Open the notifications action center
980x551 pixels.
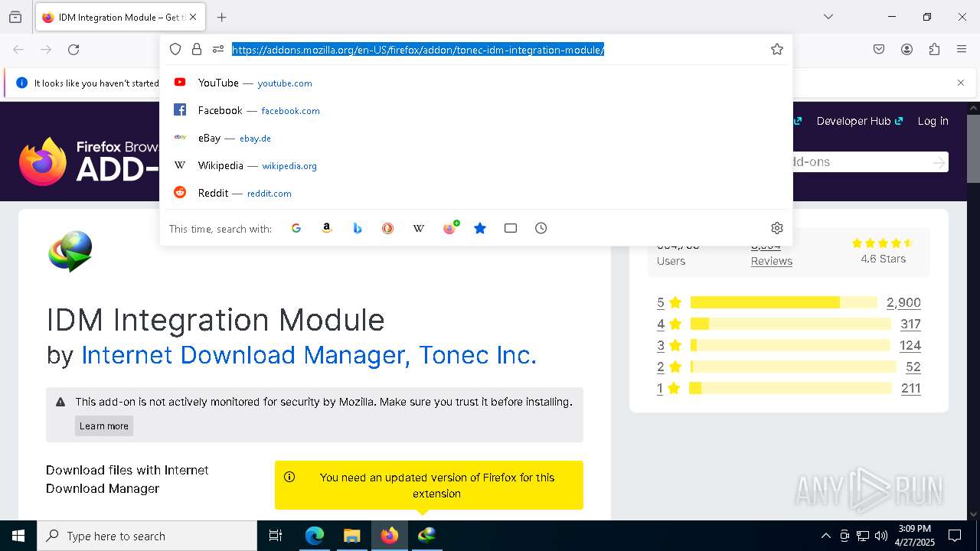pyautogui.click(x=955, y=536)
